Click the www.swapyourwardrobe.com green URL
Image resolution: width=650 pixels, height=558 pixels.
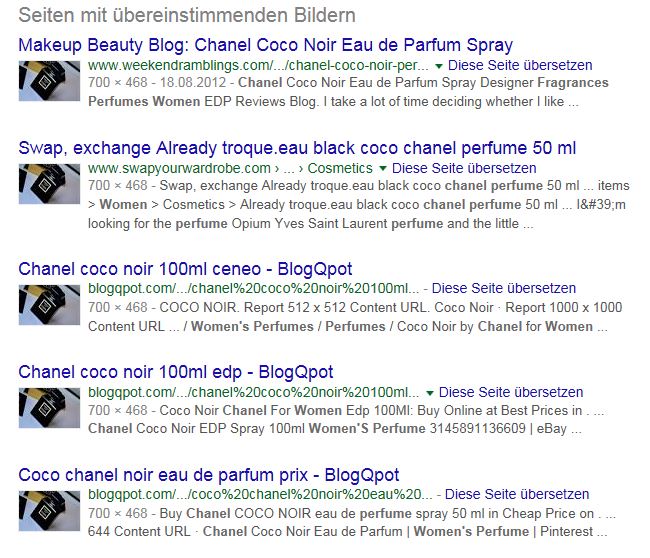pos(179,168)
